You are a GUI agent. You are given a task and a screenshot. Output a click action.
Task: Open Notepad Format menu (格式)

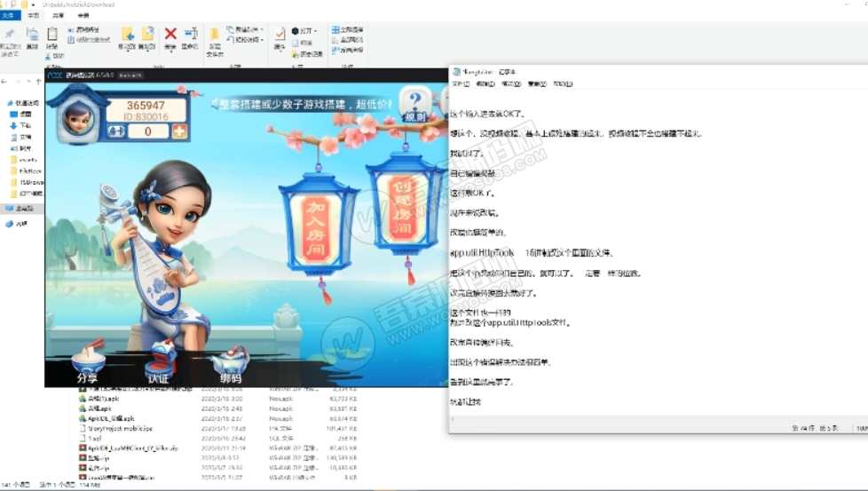point(511,84)
